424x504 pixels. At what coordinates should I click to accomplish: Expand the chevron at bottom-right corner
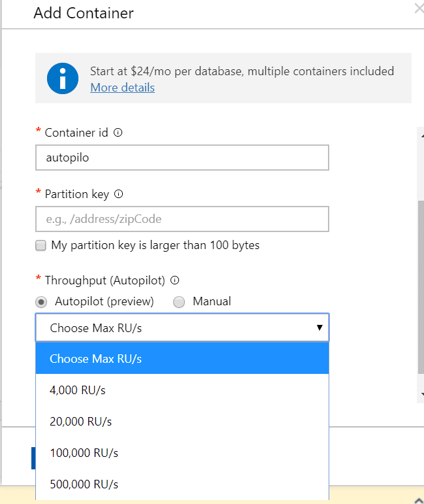[x=419, y=500]
